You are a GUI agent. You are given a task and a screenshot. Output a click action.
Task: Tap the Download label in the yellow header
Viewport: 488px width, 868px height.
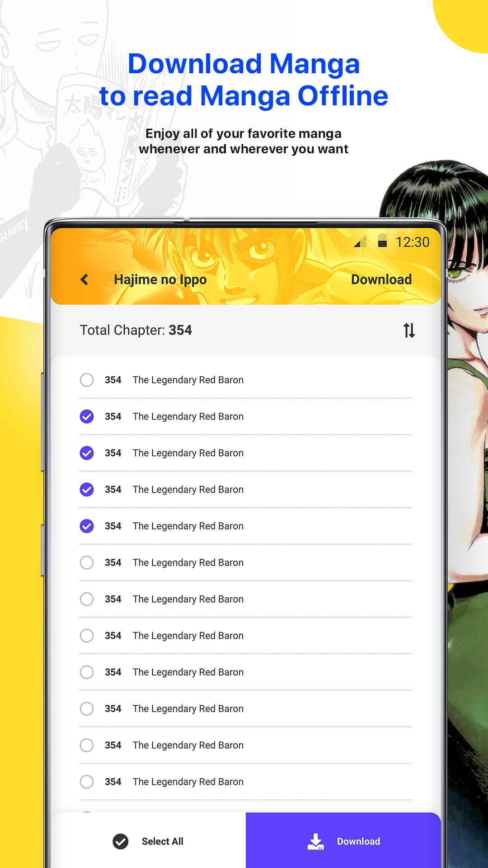pos(381,279)
